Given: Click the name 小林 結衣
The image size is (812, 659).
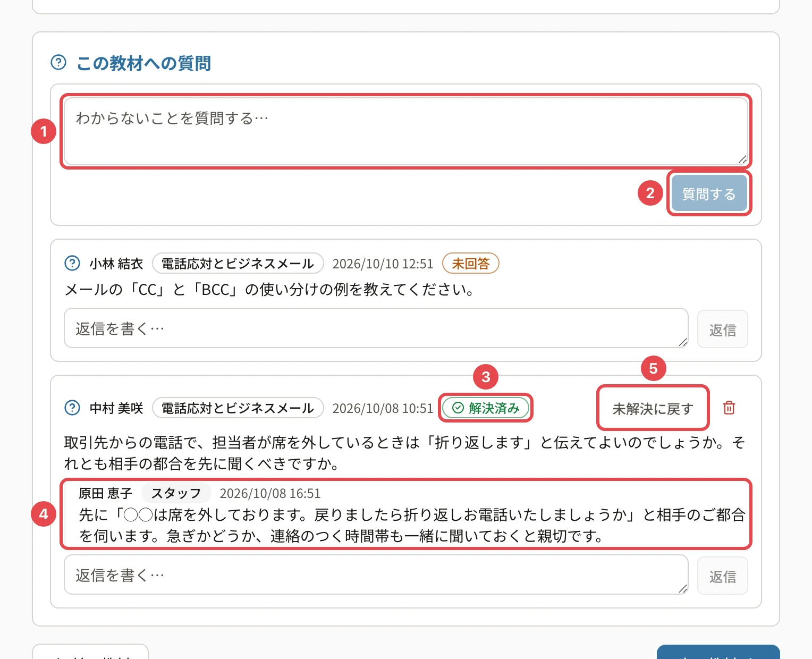Looking at the screenshot, I should tap(116, 264).
